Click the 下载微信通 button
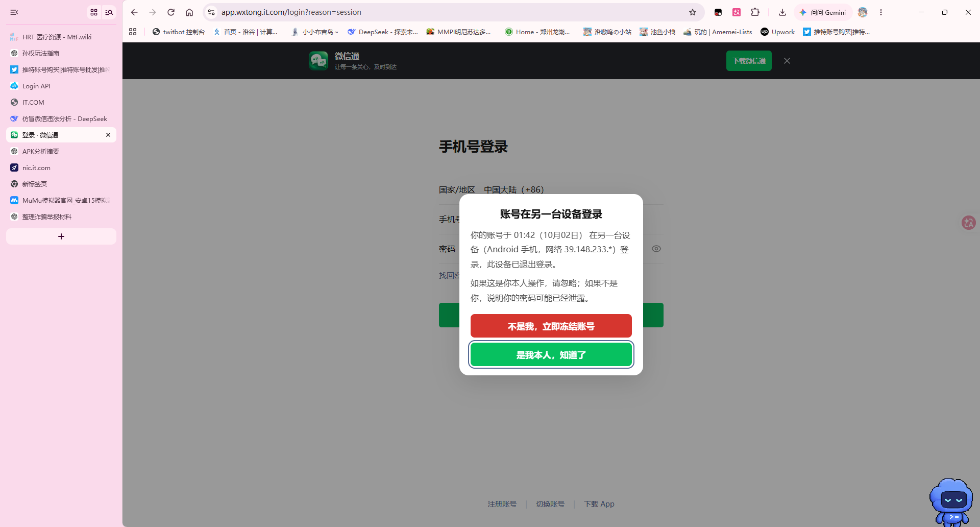 click(x=749, y=61)
